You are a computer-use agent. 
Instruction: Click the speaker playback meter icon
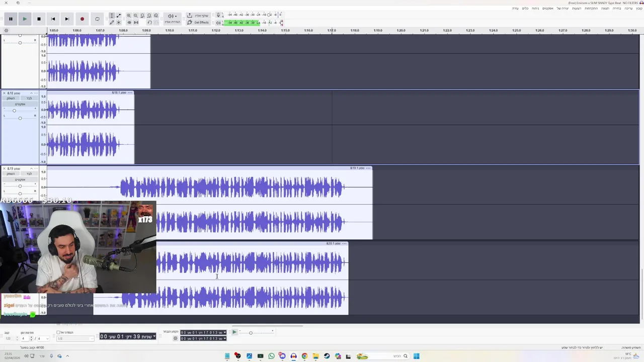click(218, 23)
